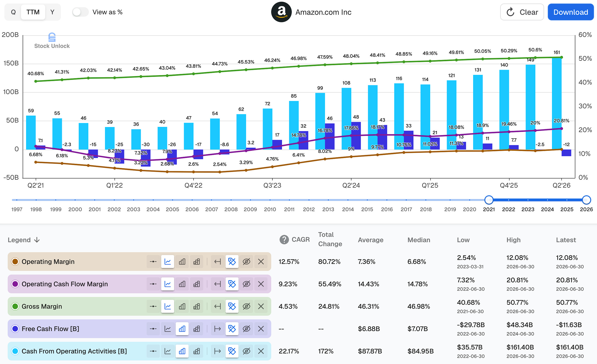Change Operating Cash Flow Margin axis side arrow
The width and height of the screenshot is (597, 364).
pos(218,284)
